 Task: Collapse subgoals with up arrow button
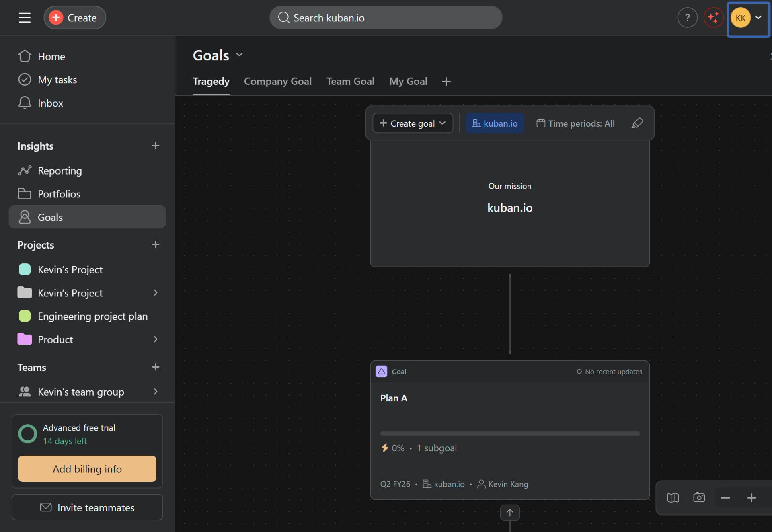[509, 513]
